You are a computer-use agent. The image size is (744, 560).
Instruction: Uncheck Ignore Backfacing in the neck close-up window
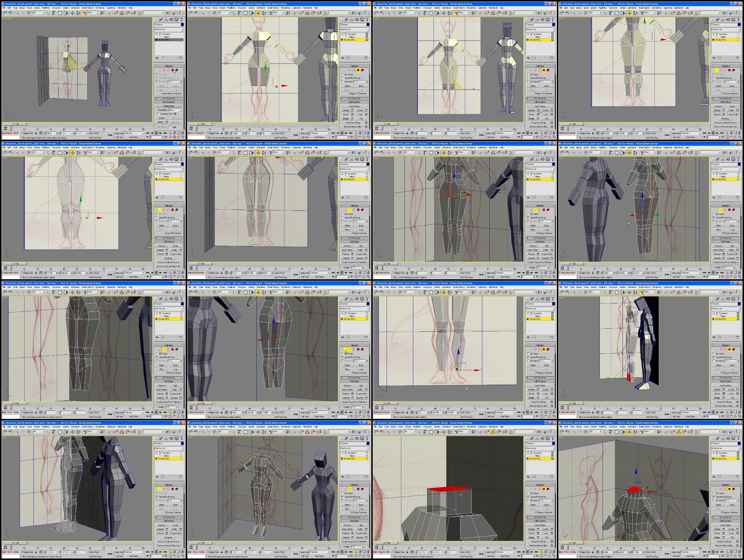coord(528,497)
